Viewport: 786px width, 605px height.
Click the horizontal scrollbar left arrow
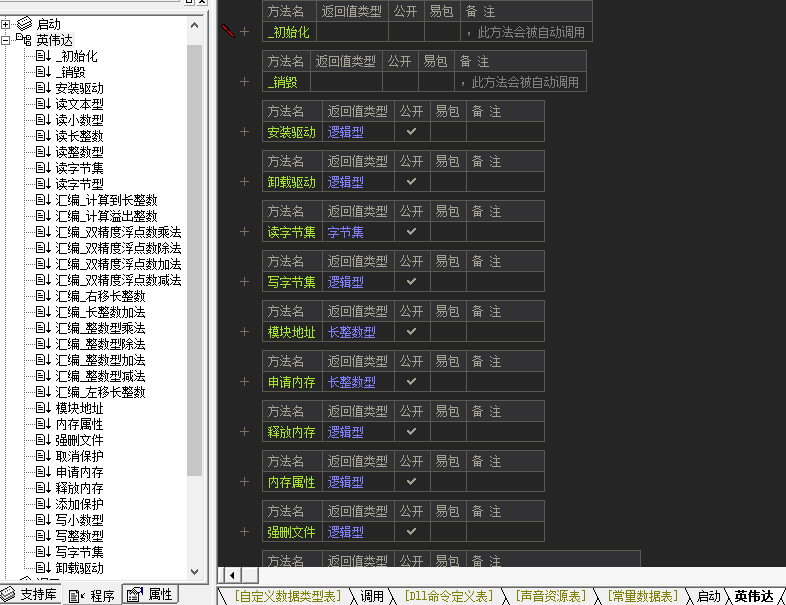click(230, 575)
